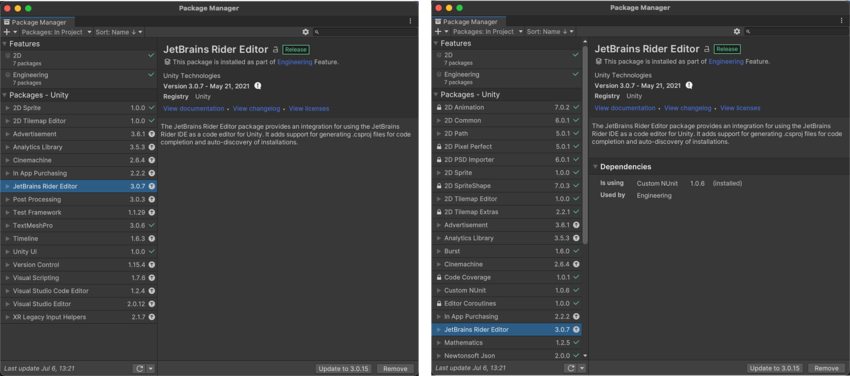
Task: Click Remove button in right window
Action: coord(826,368)
